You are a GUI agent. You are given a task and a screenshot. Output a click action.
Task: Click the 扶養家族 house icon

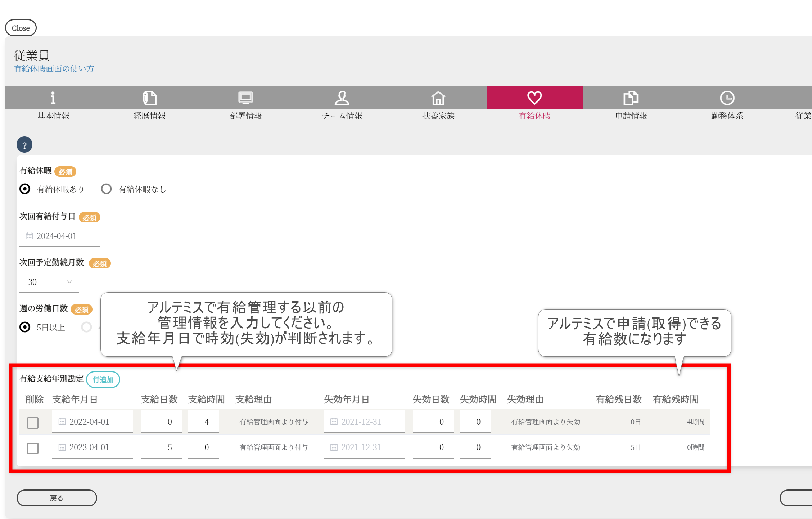coord(438,98)
